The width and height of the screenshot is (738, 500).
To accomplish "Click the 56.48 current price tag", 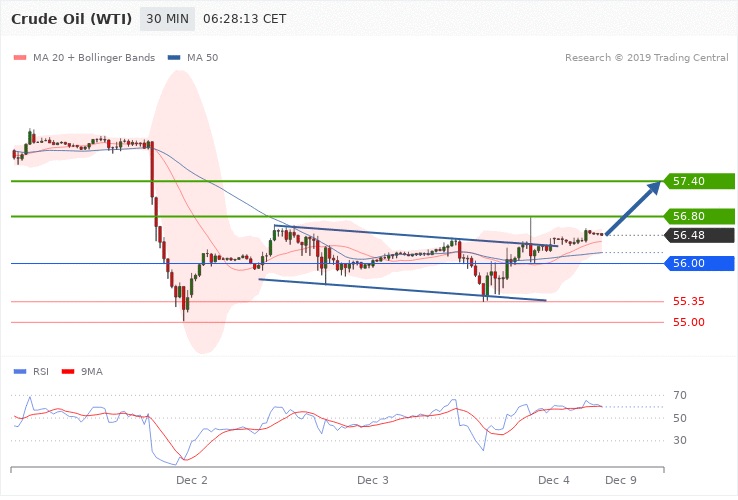I will 700,236.
